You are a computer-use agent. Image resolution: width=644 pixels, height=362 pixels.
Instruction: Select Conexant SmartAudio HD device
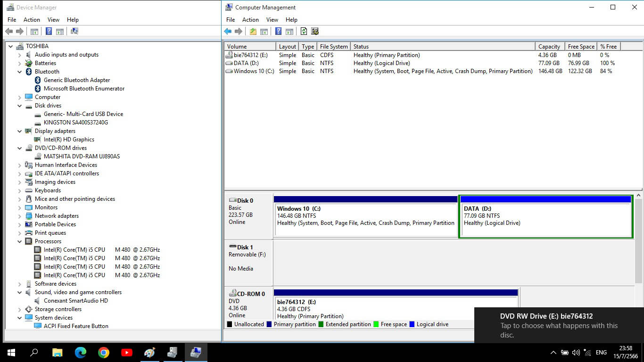coord(75,301)
